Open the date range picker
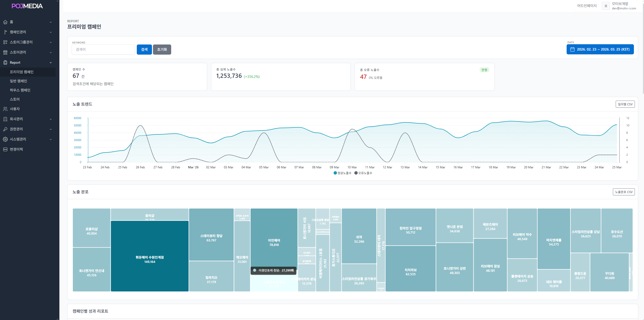Image resolution: width=644 pixels, height=320 pixels. pyautogui.click(x=600, y=49)
